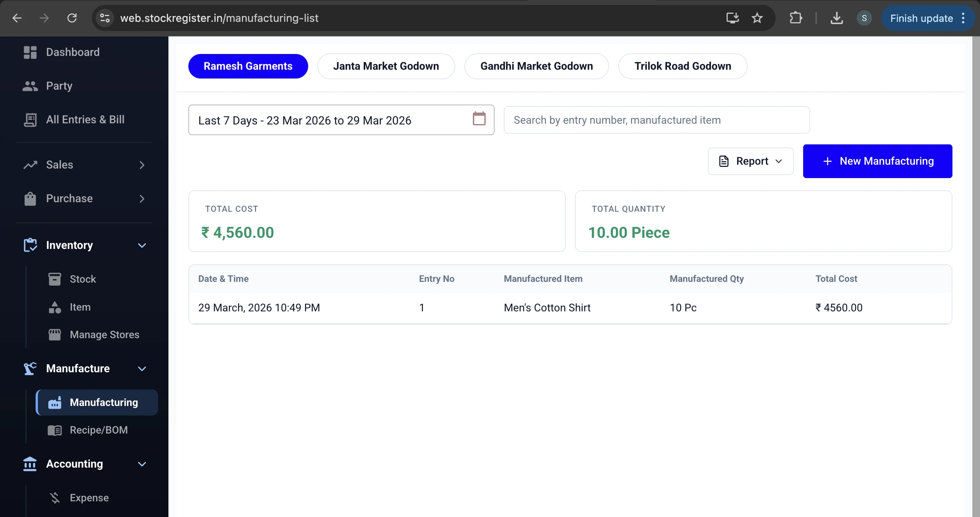Click the calendar icon in date filter
The image size is (980, 517).
pos(479,119)
